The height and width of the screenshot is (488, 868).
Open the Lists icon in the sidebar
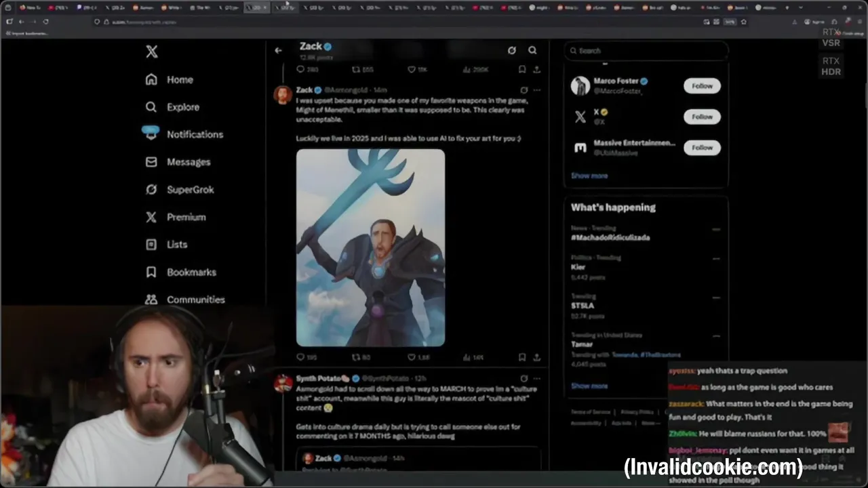click(x=151, y=245)
